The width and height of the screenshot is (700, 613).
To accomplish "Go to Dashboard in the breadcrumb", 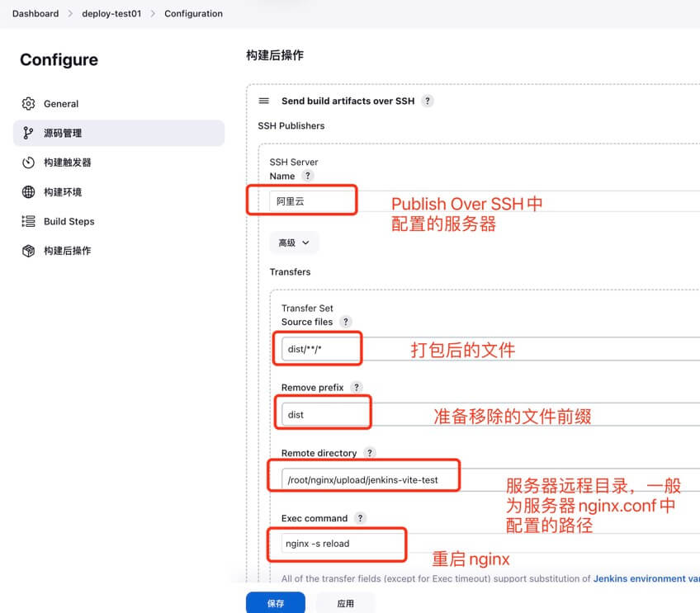I will coord(35,14).
